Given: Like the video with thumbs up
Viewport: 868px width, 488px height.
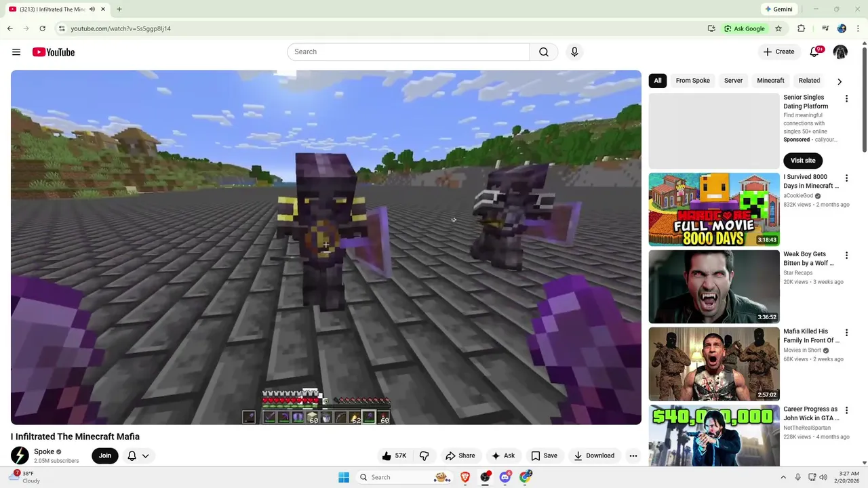Looking at the screenshot, I should [394, 455].
